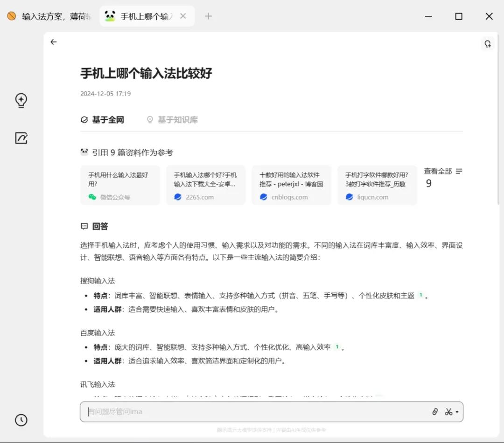Open the cnblogs.com 十款好用的输入法软件 reference
Image resolution: width=504 pixels, height=443 pixels.
tap(291, 185)
